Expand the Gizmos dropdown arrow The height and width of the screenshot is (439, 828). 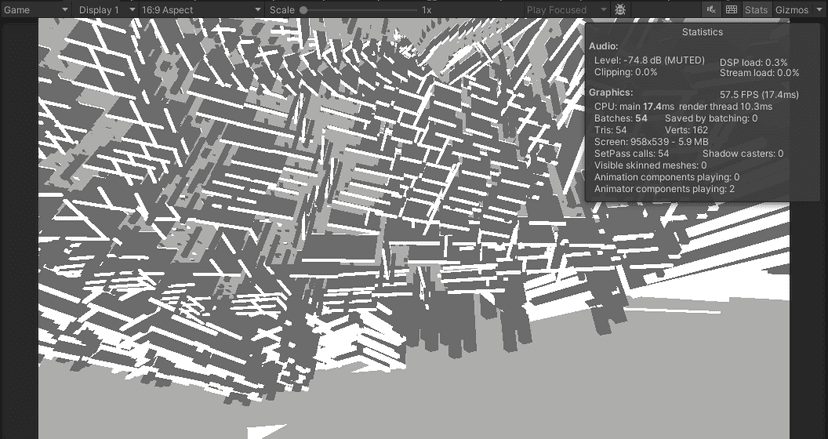point(819,10)
